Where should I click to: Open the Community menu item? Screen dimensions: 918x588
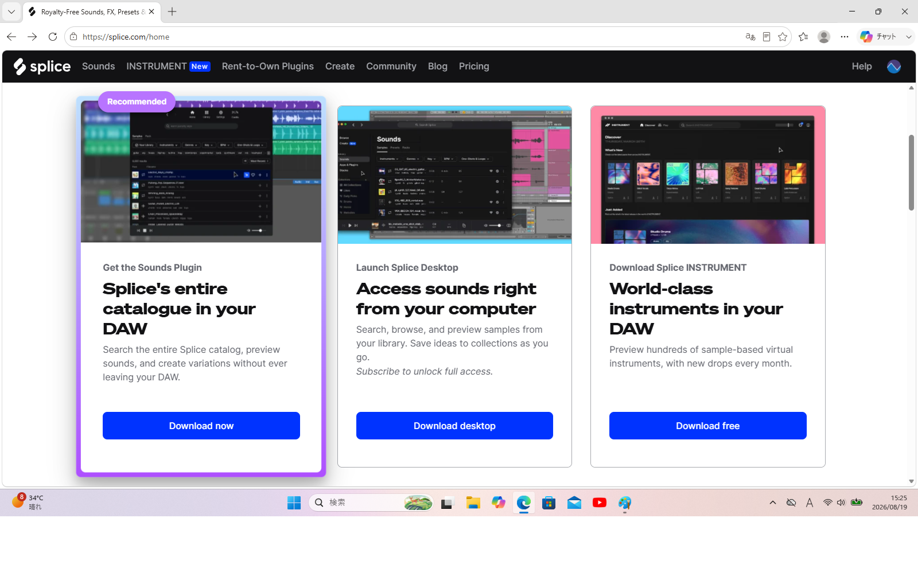(391, 67)
